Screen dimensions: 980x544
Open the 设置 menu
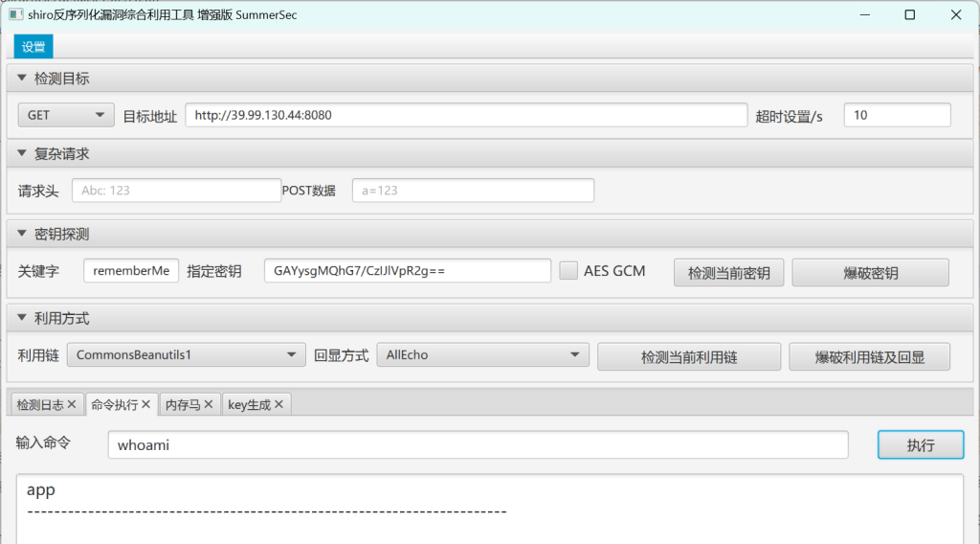point(33,47)
